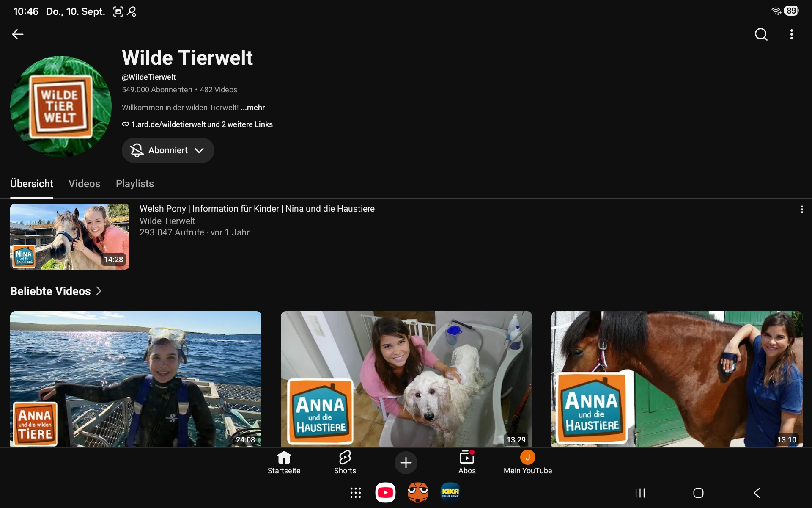The width and height of the screenshot is (812, 508).
Task: Click the crossed-out notification bell icon
Action: (x=137, y=150)
